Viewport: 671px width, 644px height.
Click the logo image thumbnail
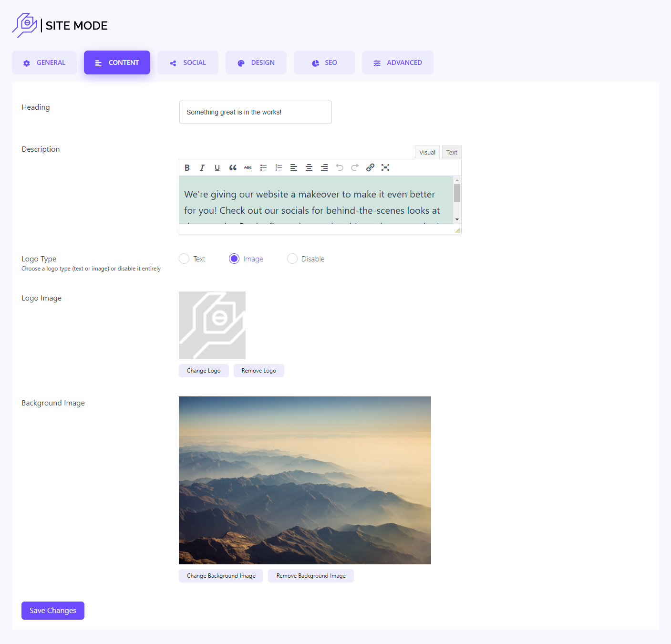tap(212, 325)
